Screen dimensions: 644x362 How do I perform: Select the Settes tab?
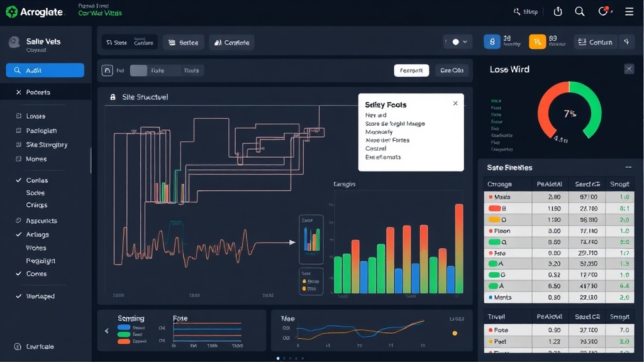[184, 42]
